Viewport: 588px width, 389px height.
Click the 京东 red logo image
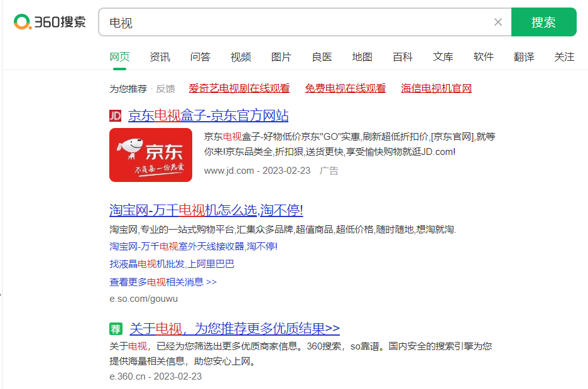click(151, 154)
